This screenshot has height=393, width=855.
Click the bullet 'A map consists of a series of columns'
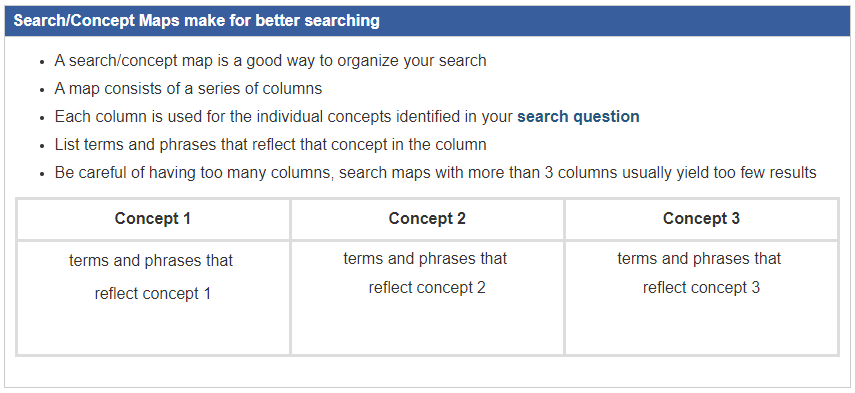[188, 88]
